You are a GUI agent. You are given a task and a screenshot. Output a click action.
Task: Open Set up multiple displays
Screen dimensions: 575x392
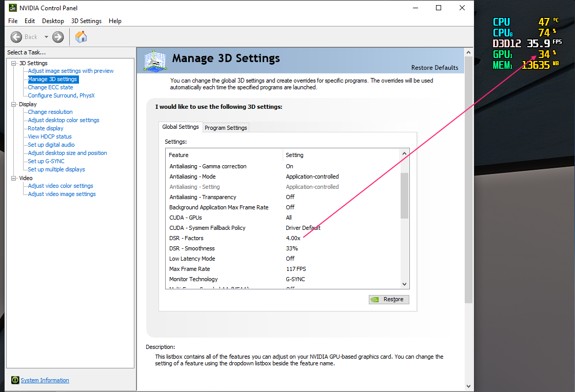tap(56, 169)
